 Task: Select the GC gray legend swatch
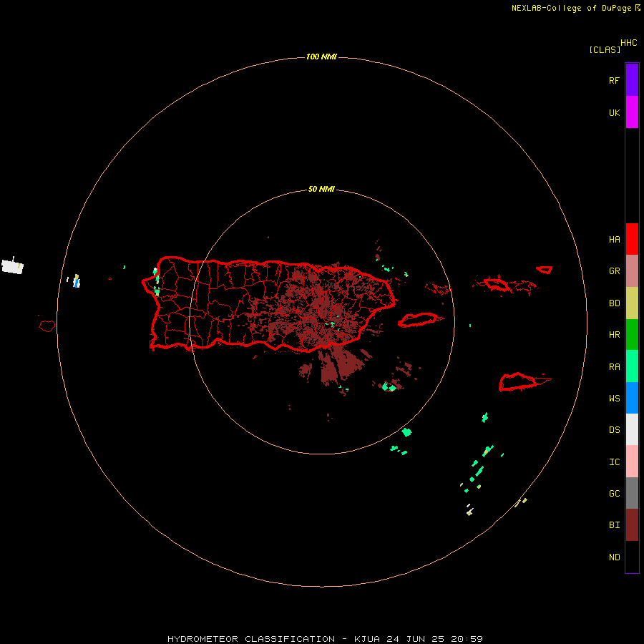(x=632, y=493)
